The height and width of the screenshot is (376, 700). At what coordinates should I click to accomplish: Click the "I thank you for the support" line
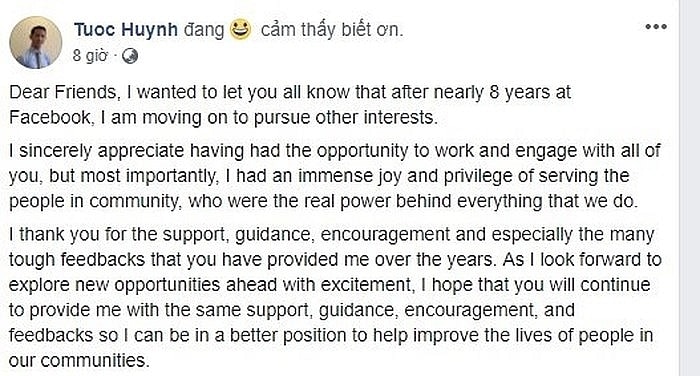(x=331, y=234)
